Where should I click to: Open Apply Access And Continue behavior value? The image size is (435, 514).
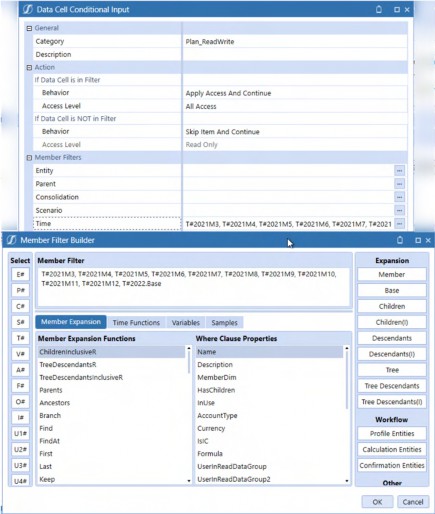pos(295,93)
